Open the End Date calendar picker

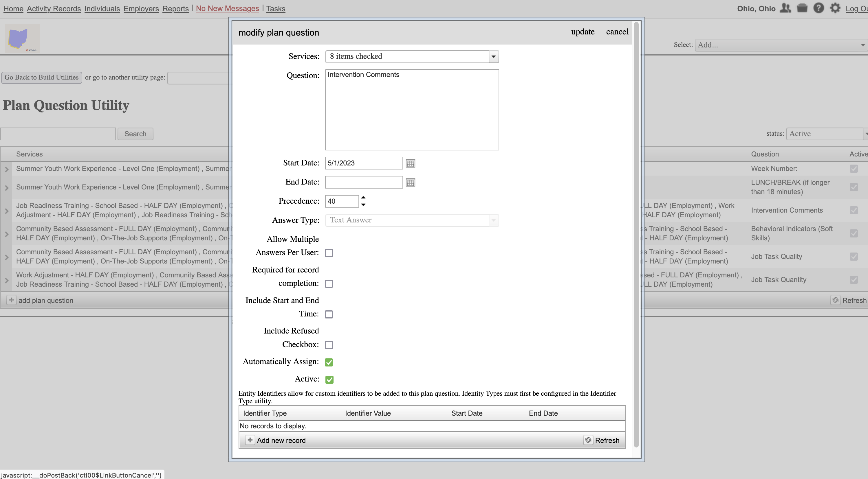[410, 183]
